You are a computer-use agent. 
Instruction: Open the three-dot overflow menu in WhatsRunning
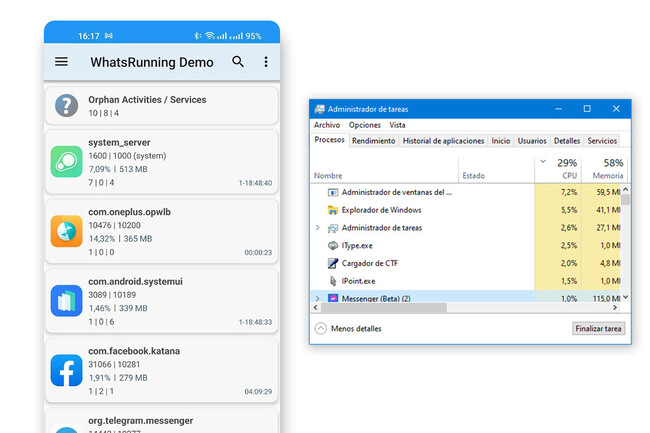point(266,62)
